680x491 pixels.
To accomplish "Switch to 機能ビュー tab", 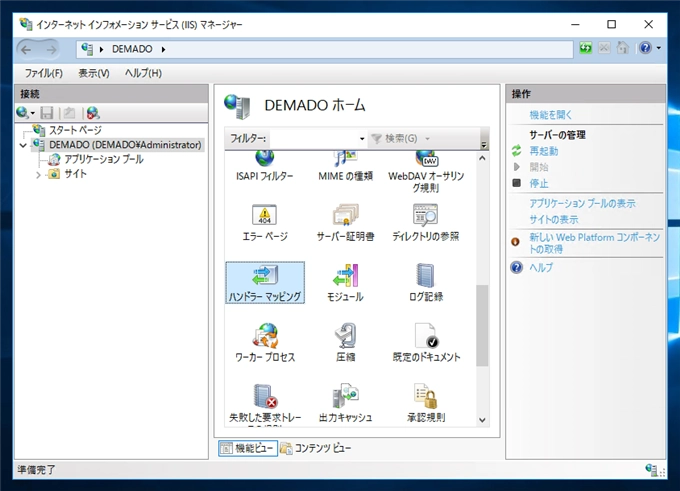I will pos(248,448).
